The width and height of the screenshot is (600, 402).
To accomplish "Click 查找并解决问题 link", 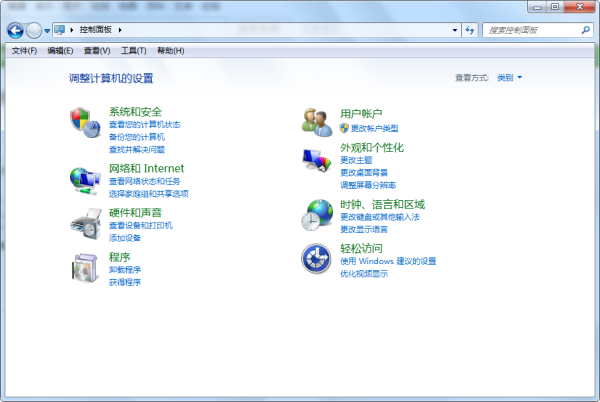I will tap(137, 150).
